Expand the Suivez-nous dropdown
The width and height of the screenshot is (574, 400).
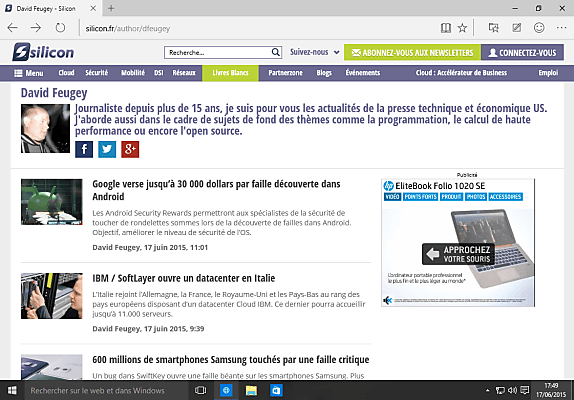[315, 52]
